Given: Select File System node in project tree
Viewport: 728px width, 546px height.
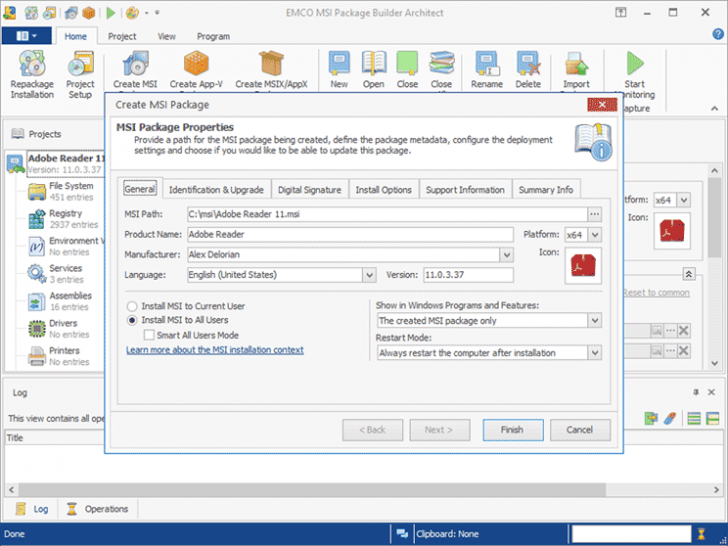Looking at the screenshot, I should click(x=65, y=191).
